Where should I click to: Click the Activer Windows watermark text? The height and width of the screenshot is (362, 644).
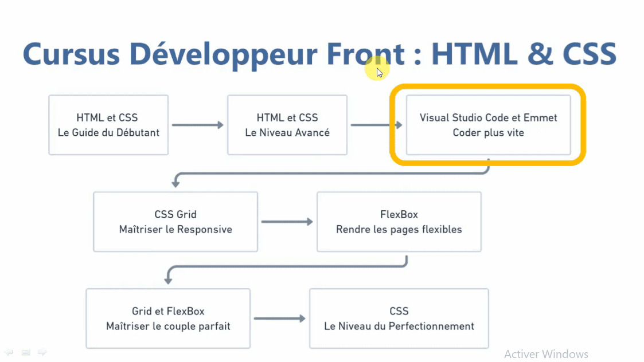[546, 354]
